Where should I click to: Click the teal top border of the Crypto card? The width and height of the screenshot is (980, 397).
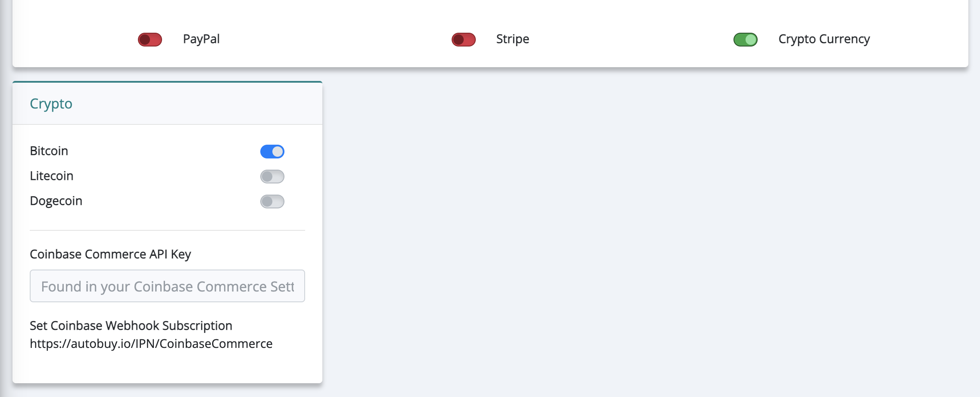[167, 82]
